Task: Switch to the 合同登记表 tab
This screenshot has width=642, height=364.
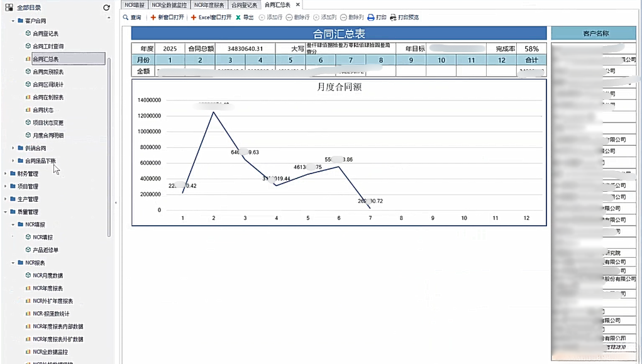Action: point(244,5)
